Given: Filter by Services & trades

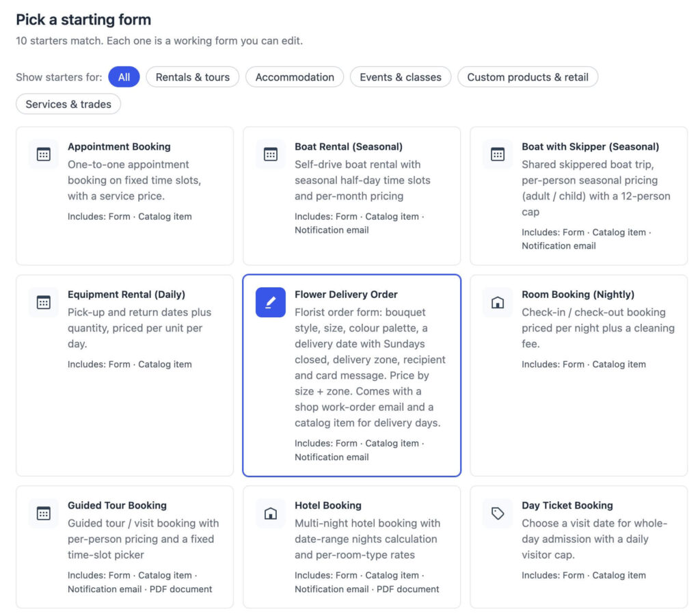Looking at the screenshot, I should (x=68, y=104).
